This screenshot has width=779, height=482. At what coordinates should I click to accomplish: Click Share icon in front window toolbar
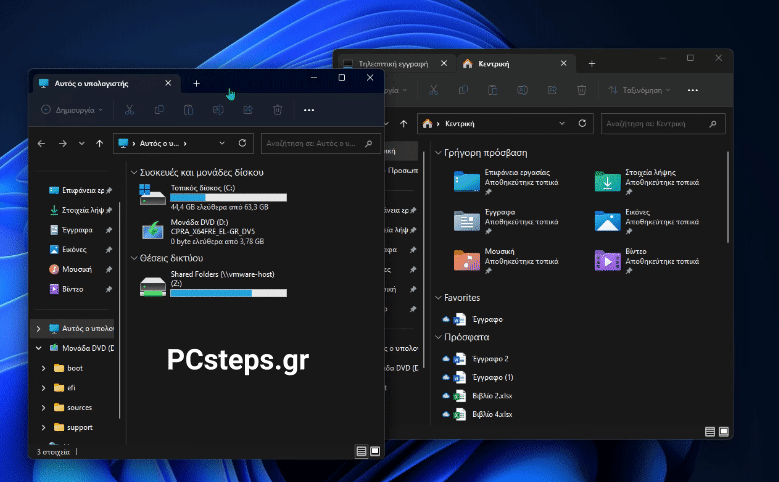pos(247,110)
